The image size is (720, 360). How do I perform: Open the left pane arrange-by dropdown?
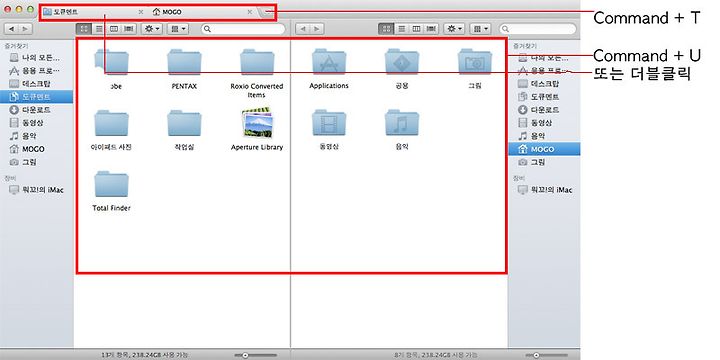[x=177, y=29]
